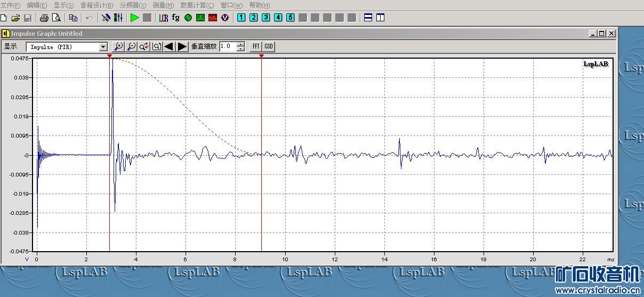
Task: Click the CSD button
Action: (269, 46)
